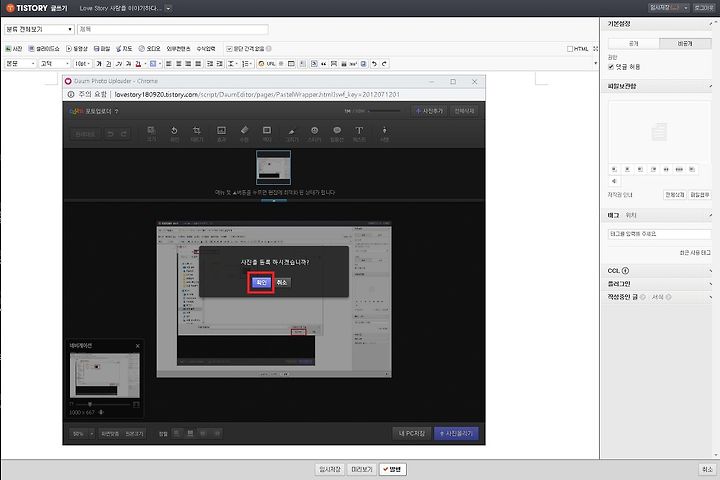
Task: Set post visibility to 비공개
Action: coord(685,44)
